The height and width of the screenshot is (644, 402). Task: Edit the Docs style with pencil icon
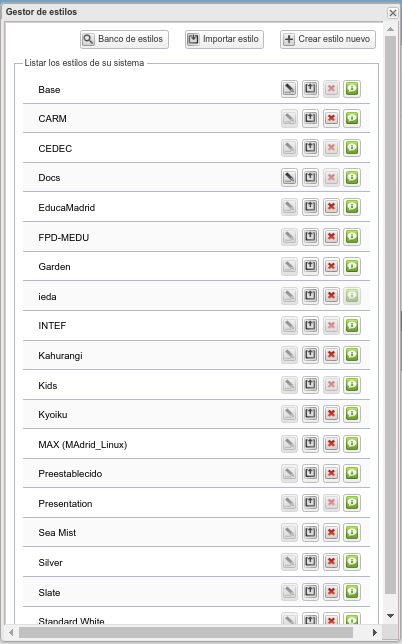[x=289, y=177]
